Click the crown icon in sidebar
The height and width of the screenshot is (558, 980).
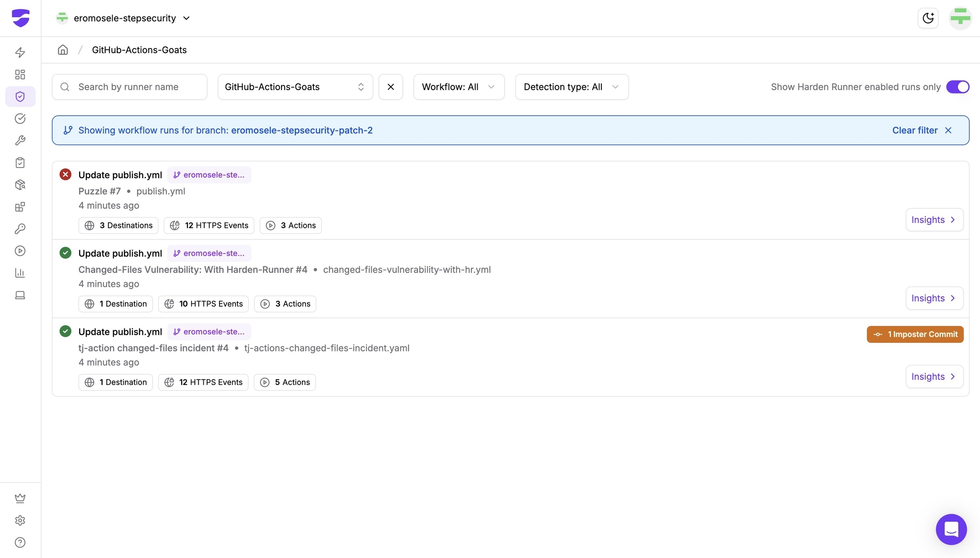pyautogui.click(x=20, y=498)
